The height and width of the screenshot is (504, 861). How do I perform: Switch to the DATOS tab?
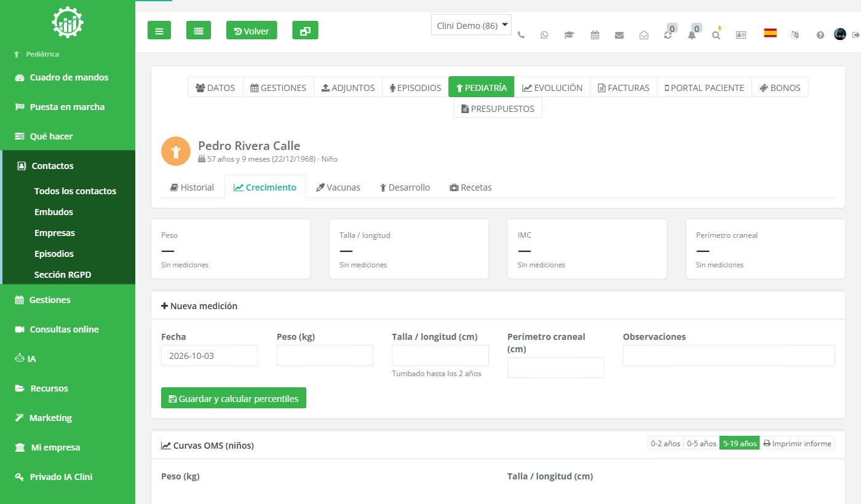pyautogui.click(x=215, y=87)
